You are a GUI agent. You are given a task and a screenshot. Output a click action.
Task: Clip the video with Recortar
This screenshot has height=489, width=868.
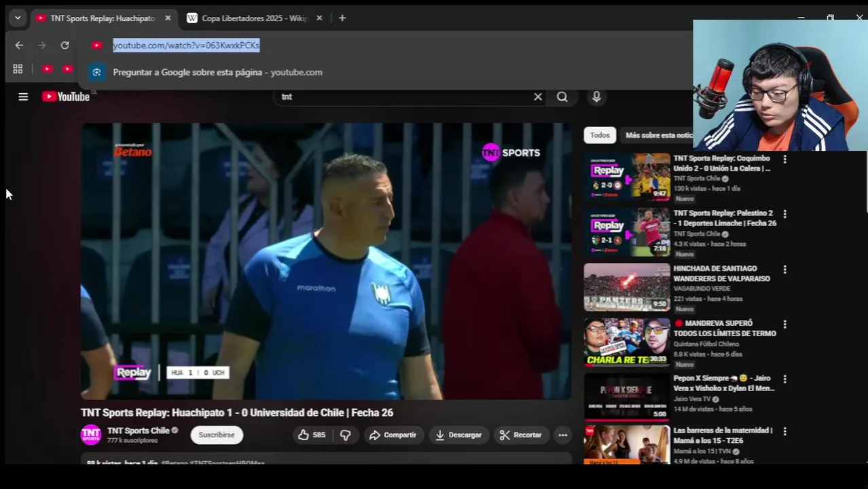[x=521, y=435]
